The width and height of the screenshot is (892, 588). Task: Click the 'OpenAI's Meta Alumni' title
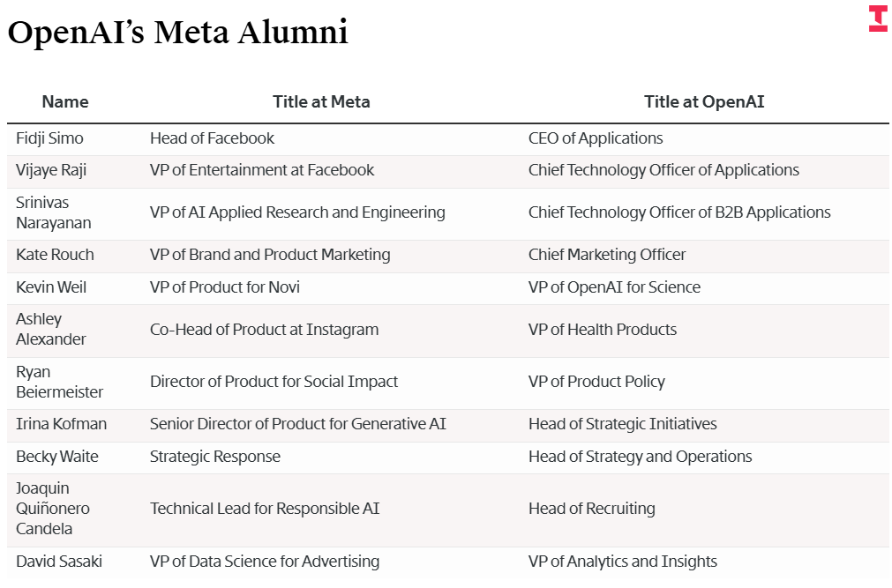click(x=177, y=33)
